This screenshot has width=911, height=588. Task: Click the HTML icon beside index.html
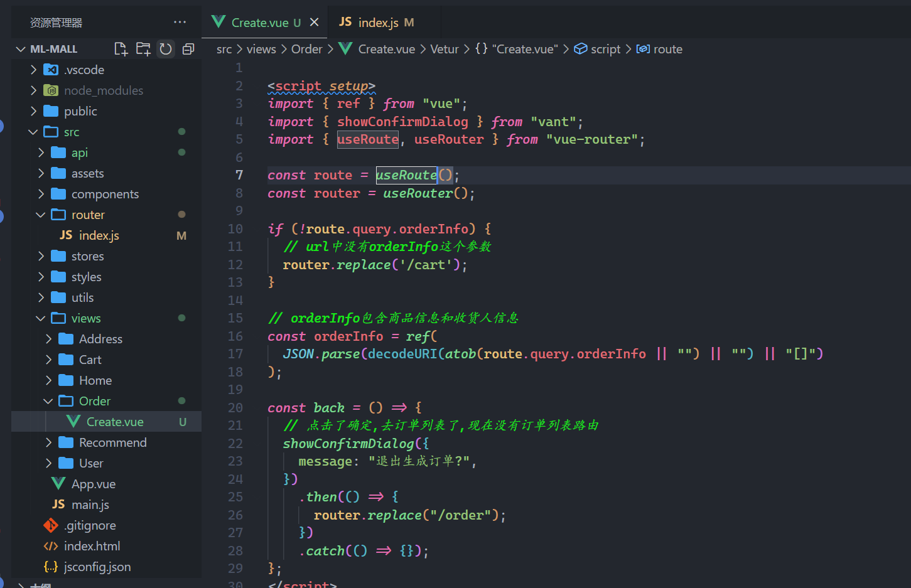[x=51, y=546]
